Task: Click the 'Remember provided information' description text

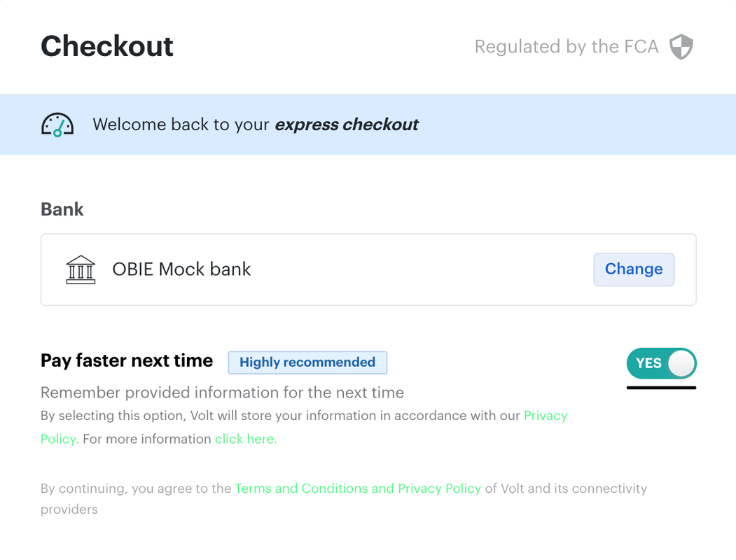Action: [222, 393]
